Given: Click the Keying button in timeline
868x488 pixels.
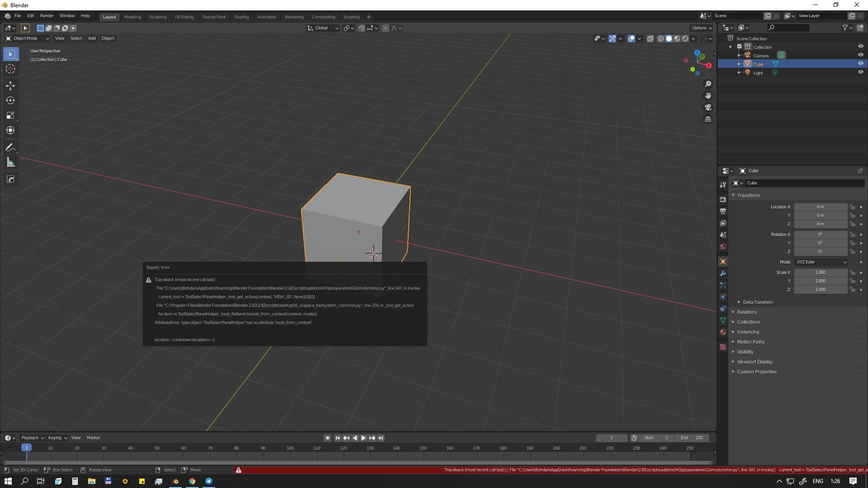Looking at the screenshot, I should [57, 438].
